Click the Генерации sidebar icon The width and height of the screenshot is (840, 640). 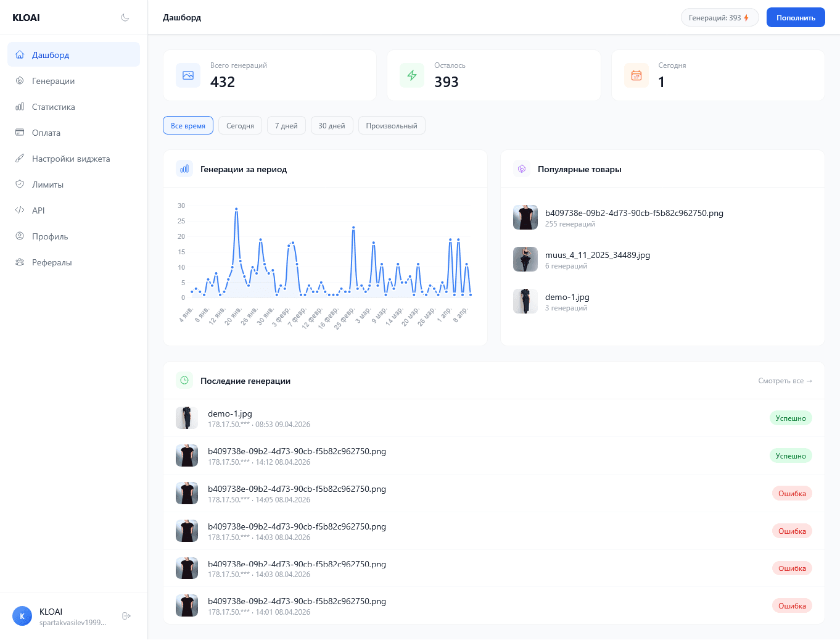[x=20, y=81]
